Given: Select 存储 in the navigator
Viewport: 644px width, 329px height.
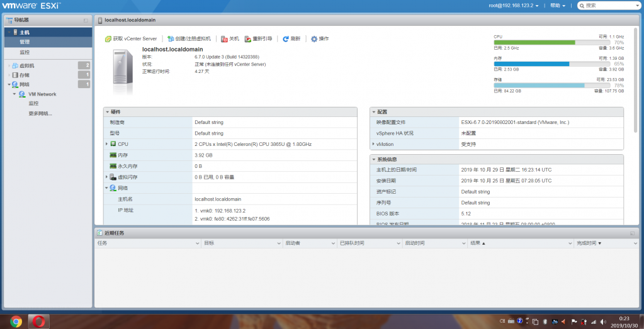Looking at the screenshot, I should [25, 75].
